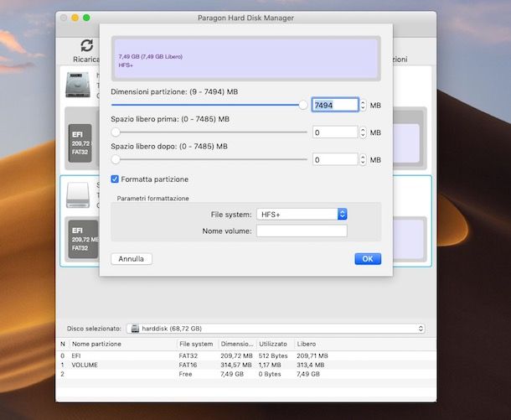Click the 512 Bytes used cell
The width and height of the screenshot is (511, 420).
273,355
